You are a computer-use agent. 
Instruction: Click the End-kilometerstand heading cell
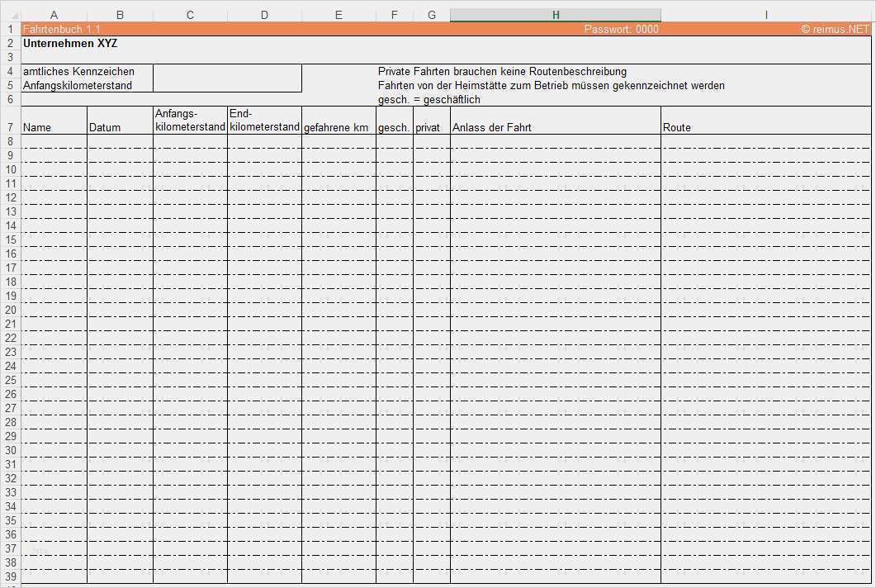point(264,121)
